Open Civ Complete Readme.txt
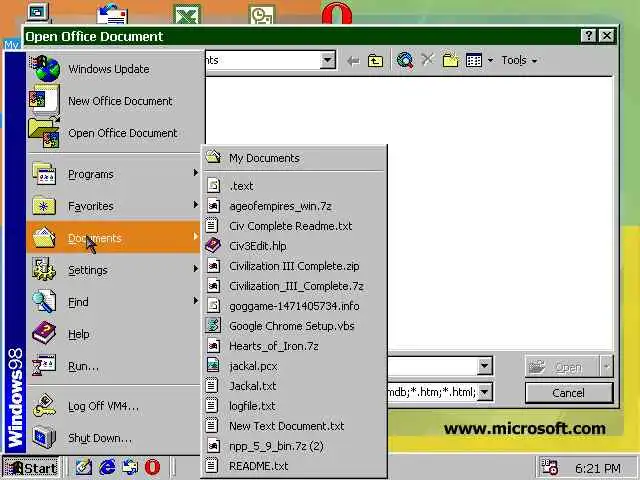 pyautogui.click(x=294, y=226)
